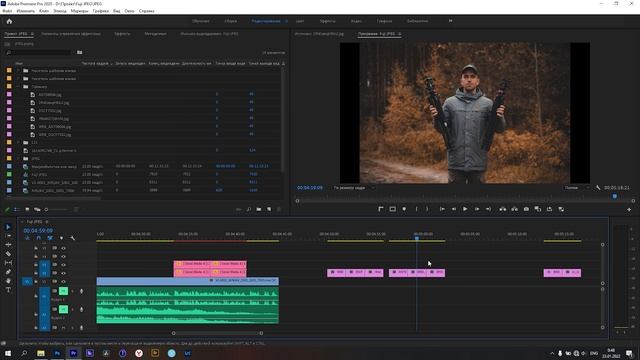Open the Маркеры menu

coord(80,11)
